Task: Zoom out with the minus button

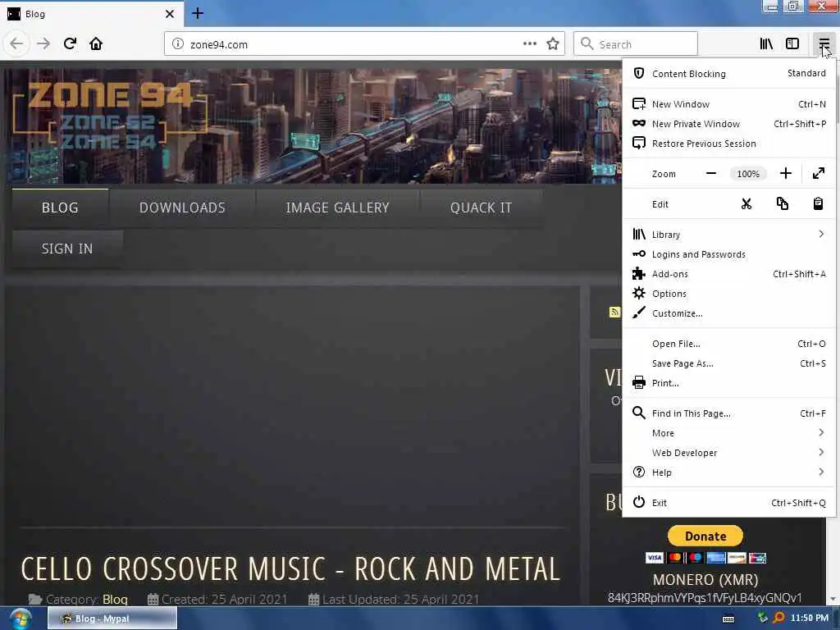Action: [711, 174]
